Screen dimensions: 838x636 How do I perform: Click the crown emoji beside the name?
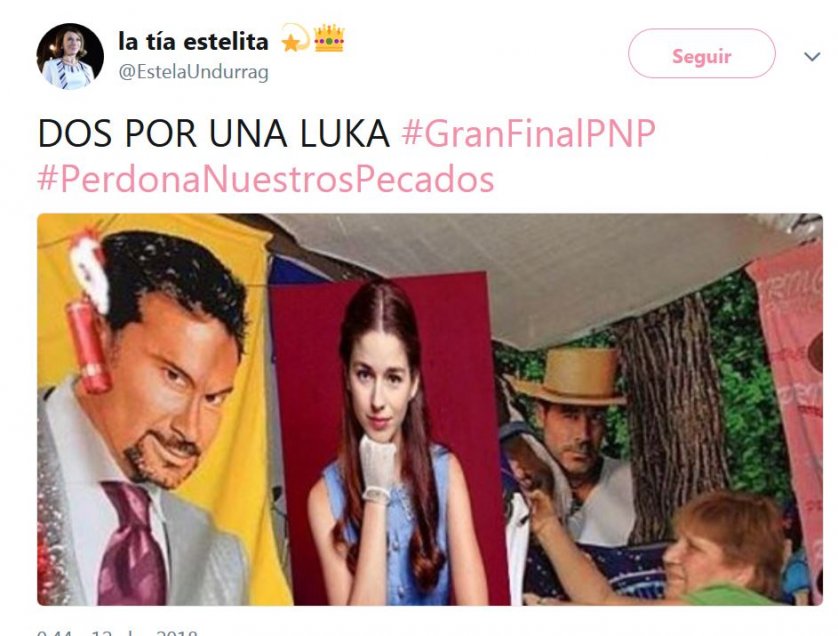[x=329, y=38]
